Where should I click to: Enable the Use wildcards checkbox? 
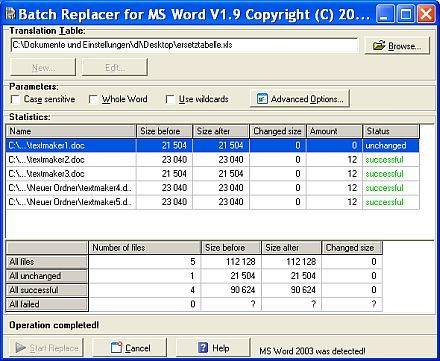coord(170,99)
